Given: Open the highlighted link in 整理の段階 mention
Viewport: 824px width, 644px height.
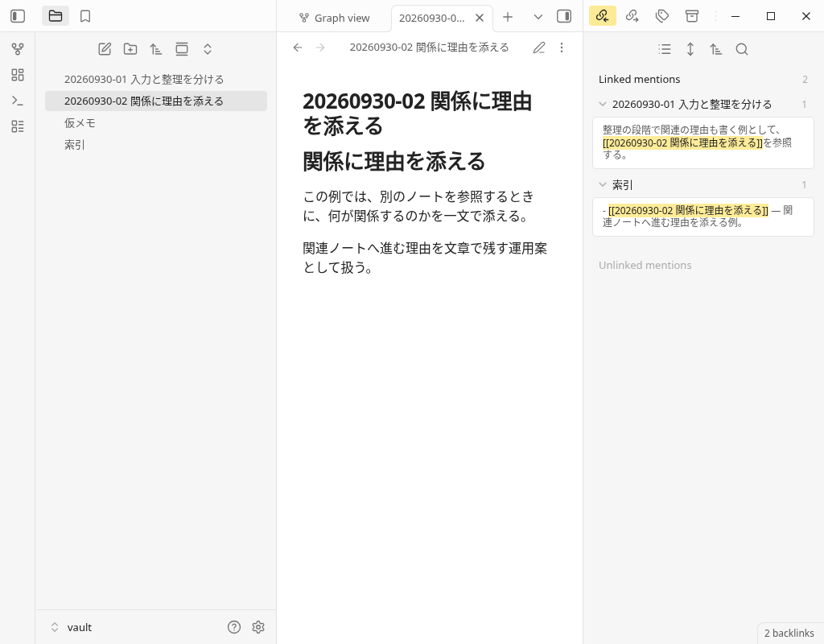Looking at the screenshot, I should point(682,142).
